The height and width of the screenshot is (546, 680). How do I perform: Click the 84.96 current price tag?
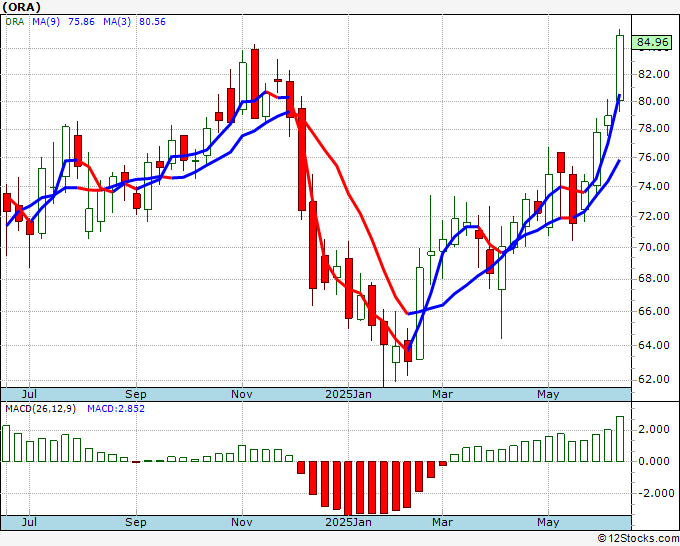(x=652, y=42)
